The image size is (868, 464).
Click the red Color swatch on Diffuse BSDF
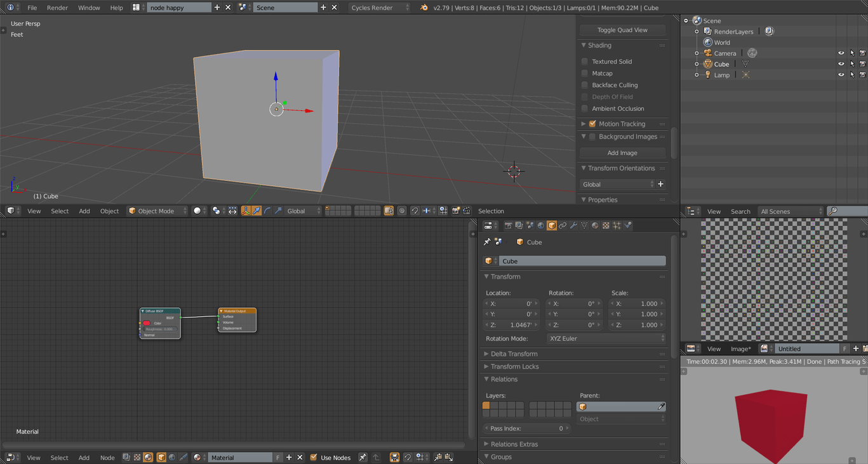pyautogui.click(x=146, y=323)
